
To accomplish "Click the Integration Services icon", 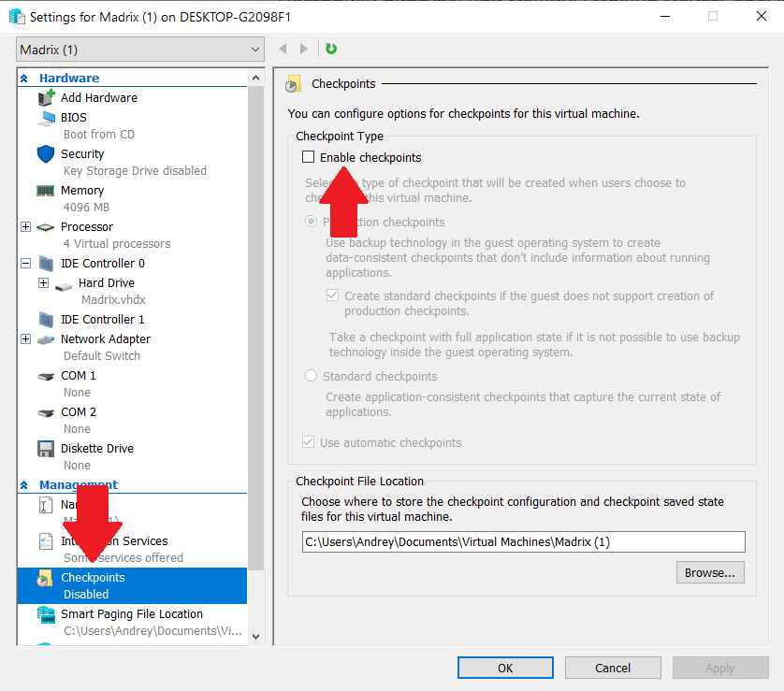I will click(46, 541).
